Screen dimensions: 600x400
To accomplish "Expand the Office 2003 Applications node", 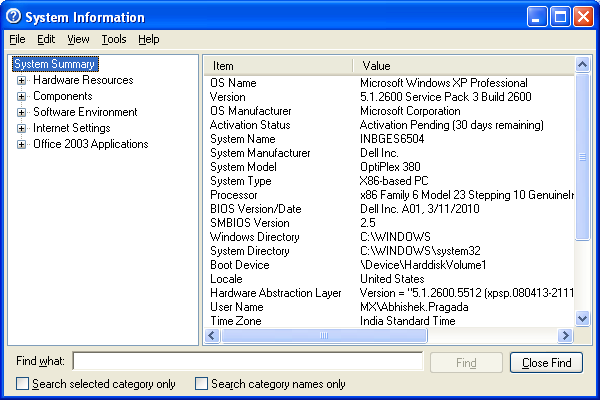I will tap(21, 144).
